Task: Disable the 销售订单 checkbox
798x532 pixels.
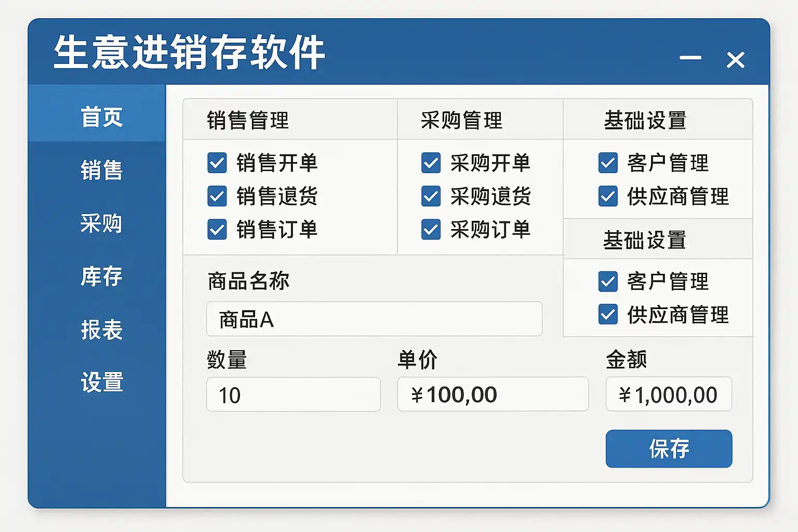Action: [217, 230]
